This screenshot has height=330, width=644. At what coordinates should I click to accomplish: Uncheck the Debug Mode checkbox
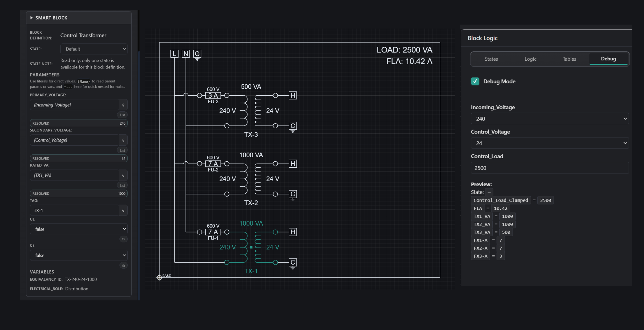pos(475,81)
